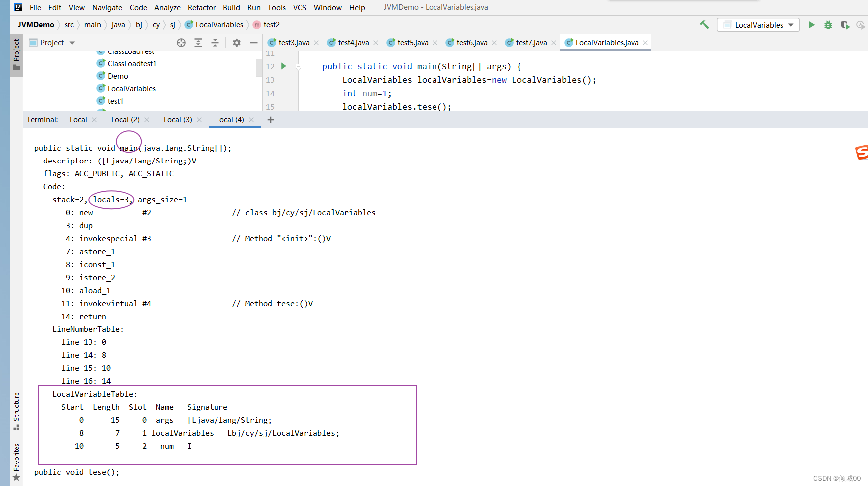This screenshot has height=486, width=868.
Task: Open the test7.java editor tab
Action: (531, 43)
